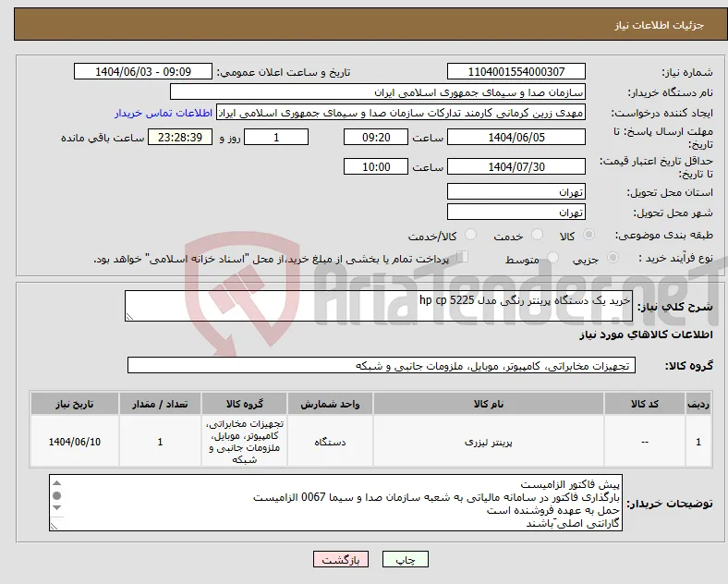Click the need number field 1104001554000307
The height and width of the screenshot is (584, 728).
point(516,71)
